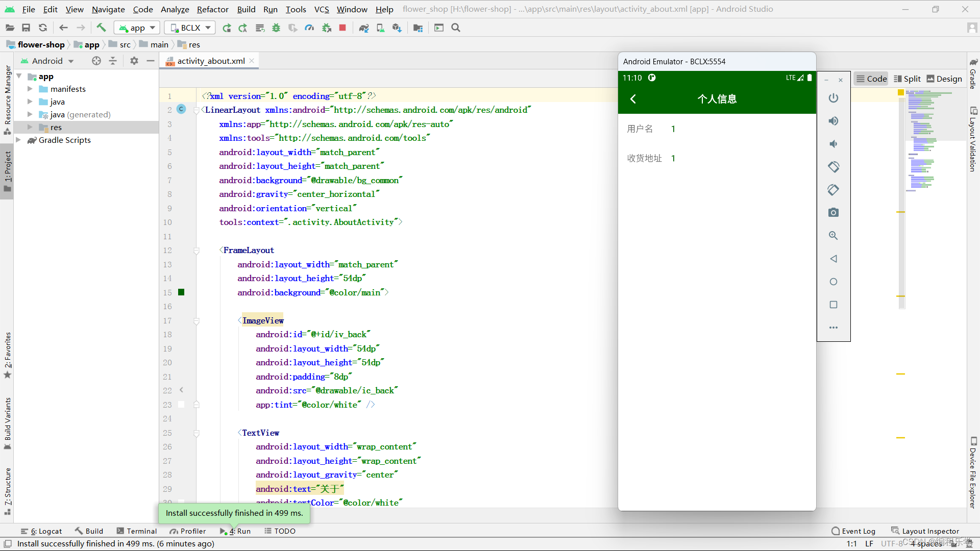Open the Event Log
This screenshot has width=980, height=551.
coord(853,531)
